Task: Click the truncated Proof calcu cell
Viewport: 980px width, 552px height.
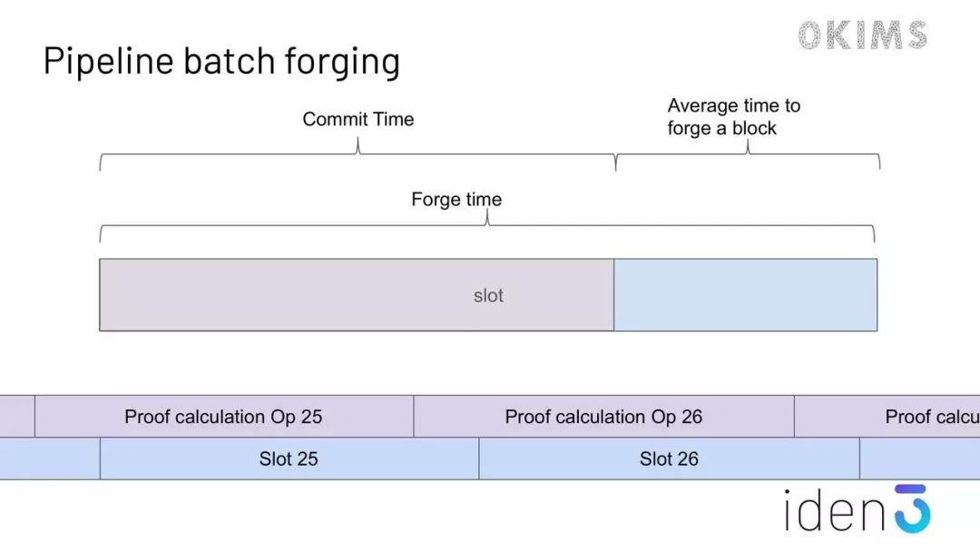Action: pos(887,417)
